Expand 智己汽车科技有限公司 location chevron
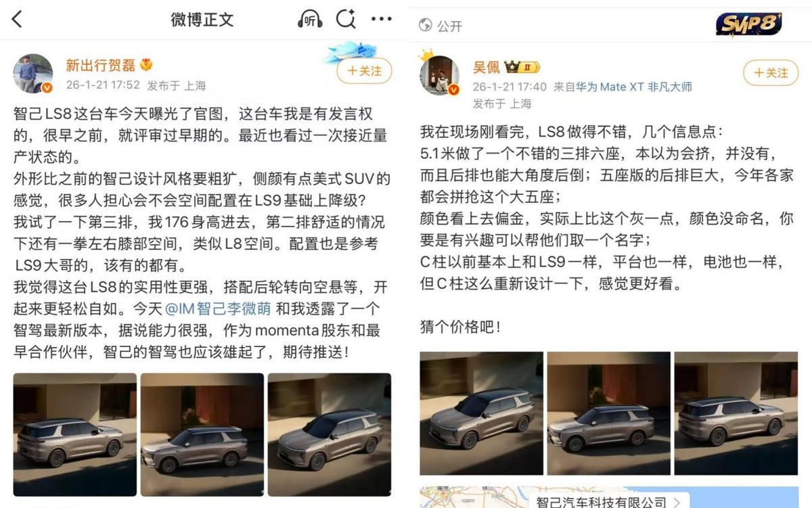The height and width of the screenshot is (508, 812). [676, 502]
